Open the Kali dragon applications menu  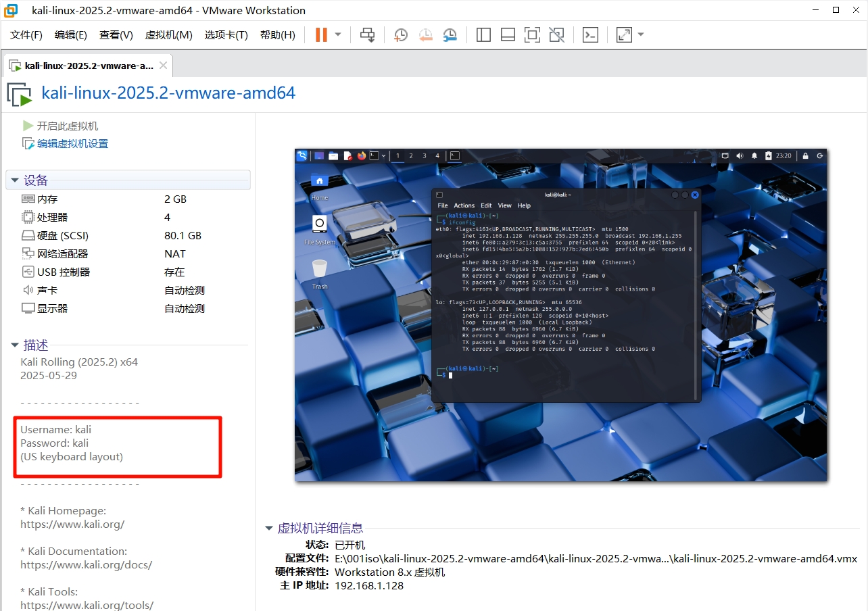point(302,155)
